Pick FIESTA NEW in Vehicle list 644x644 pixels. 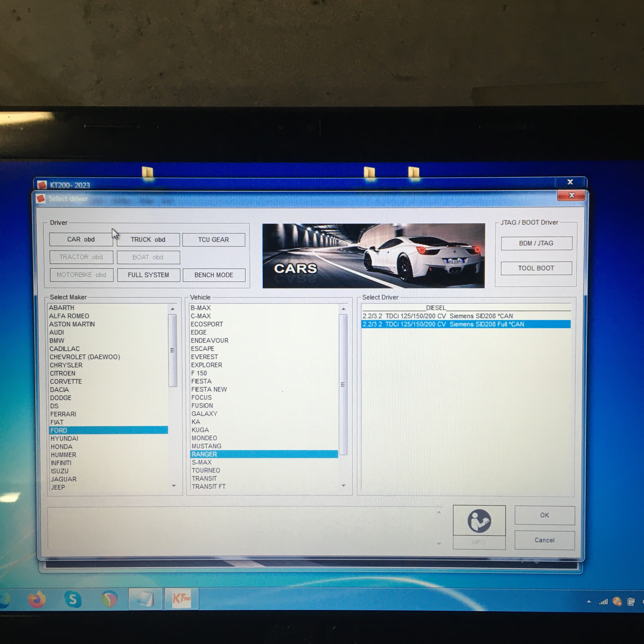(x=209, y=389)
